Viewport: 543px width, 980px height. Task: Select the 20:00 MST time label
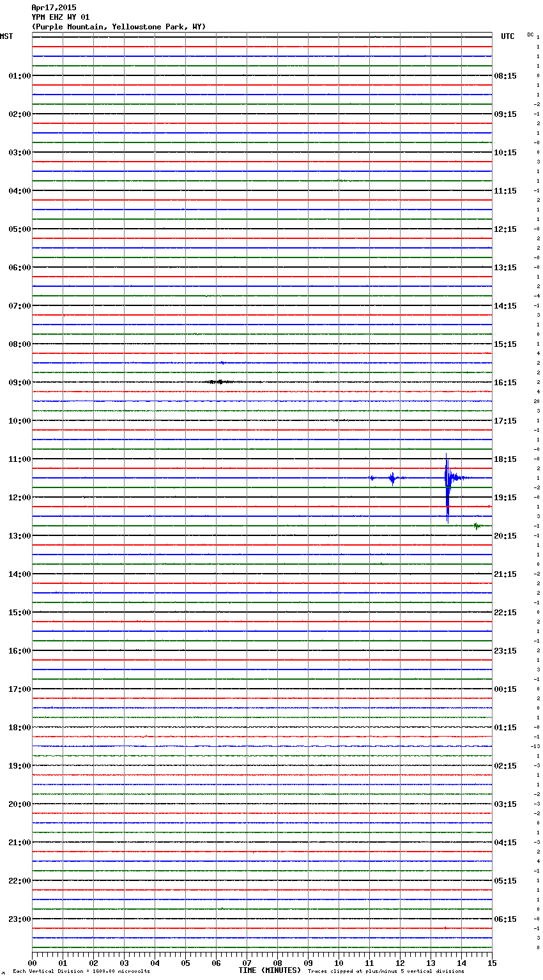click(20, 804)
